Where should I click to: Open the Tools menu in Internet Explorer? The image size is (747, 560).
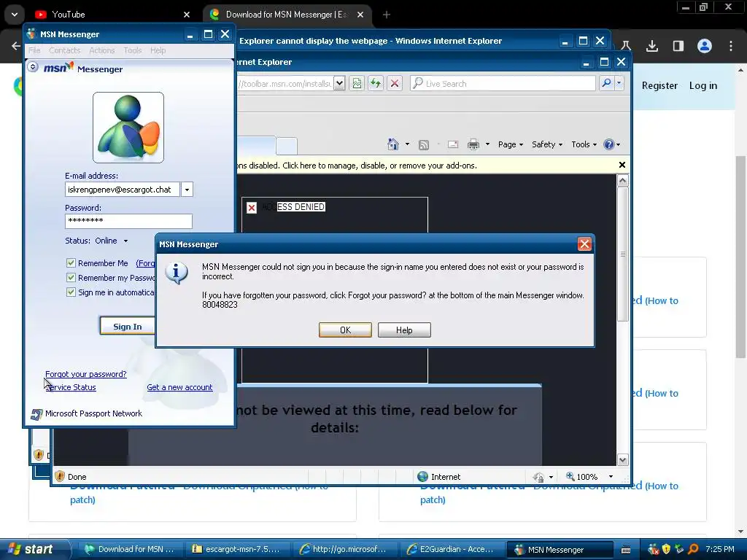click(584, 144)
